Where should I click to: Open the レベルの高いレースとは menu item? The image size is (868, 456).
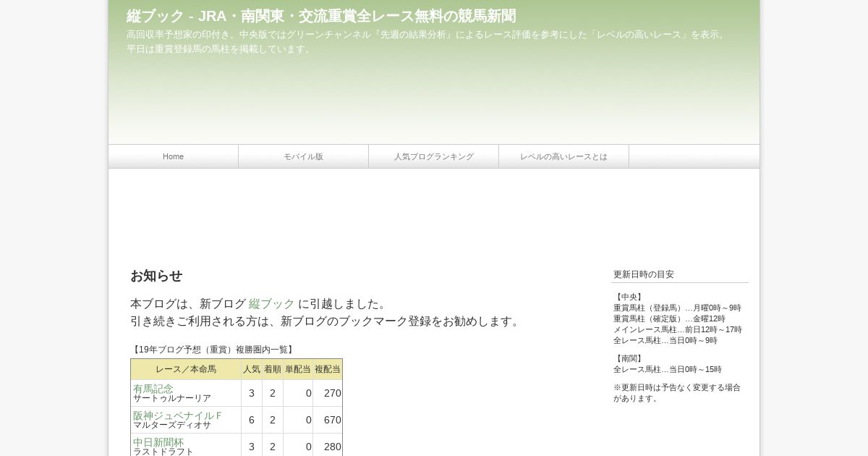[x=563, y=156]
